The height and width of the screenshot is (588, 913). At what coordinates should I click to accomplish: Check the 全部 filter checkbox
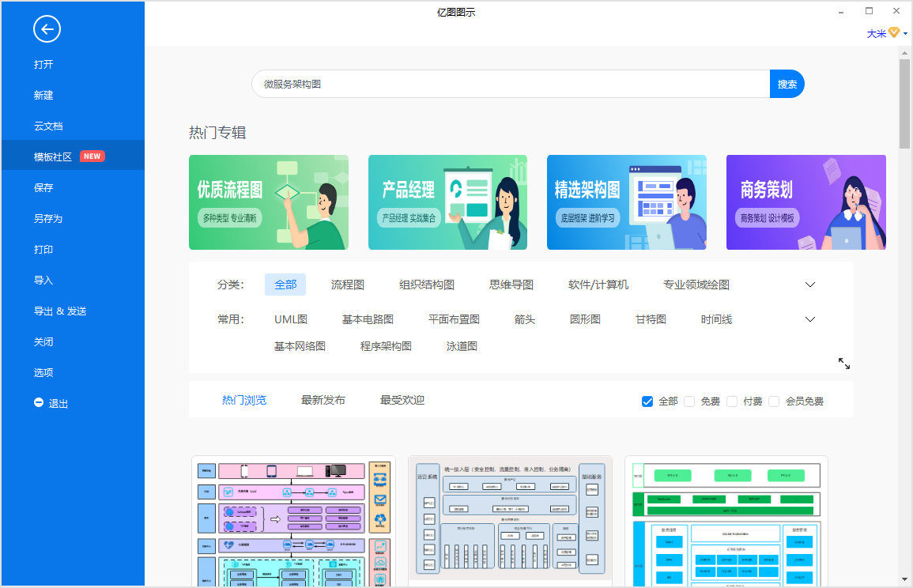(647, 401)
